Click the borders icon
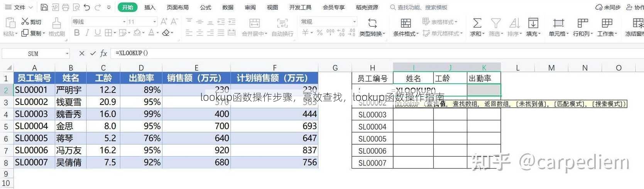644x189 pixels. (x=108, y=33)
